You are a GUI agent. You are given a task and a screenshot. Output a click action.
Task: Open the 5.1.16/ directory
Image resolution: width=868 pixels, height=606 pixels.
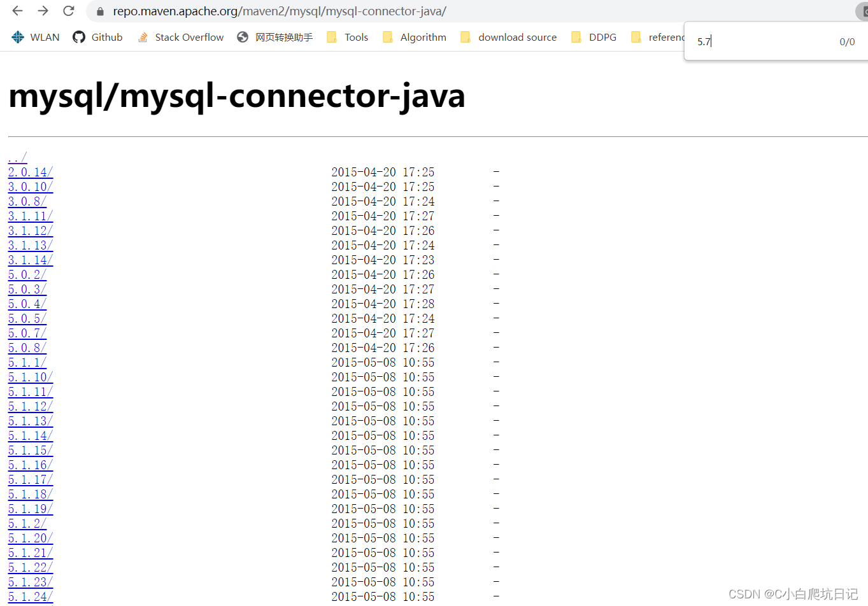pos(31,465)
